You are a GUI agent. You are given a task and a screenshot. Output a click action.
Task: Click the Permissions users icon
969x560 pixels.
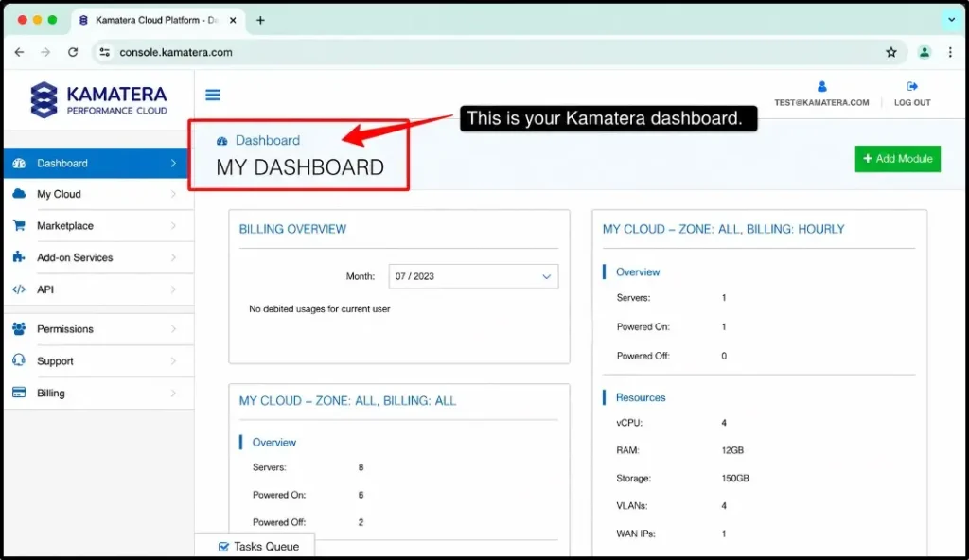[19, 329]
